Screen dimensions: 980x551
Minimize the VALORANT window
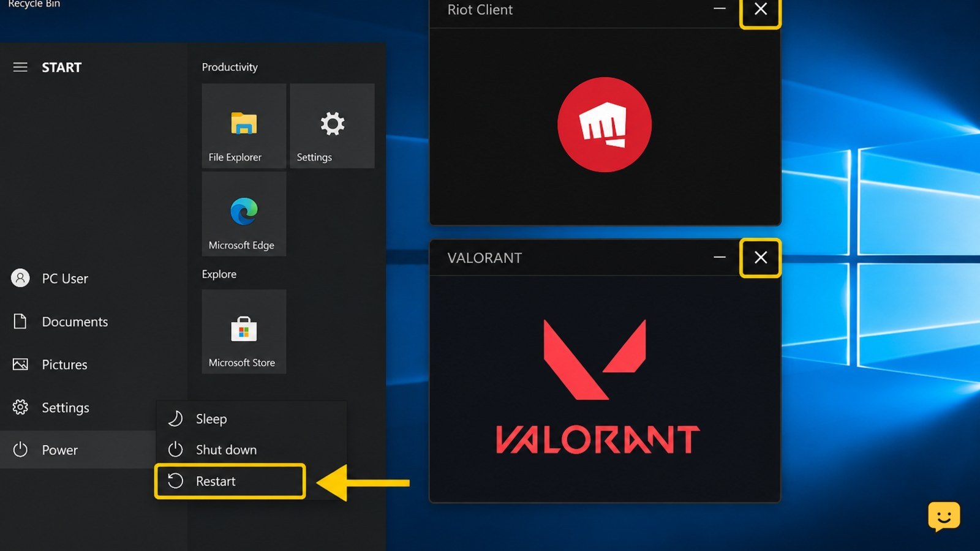coord(720,258)
